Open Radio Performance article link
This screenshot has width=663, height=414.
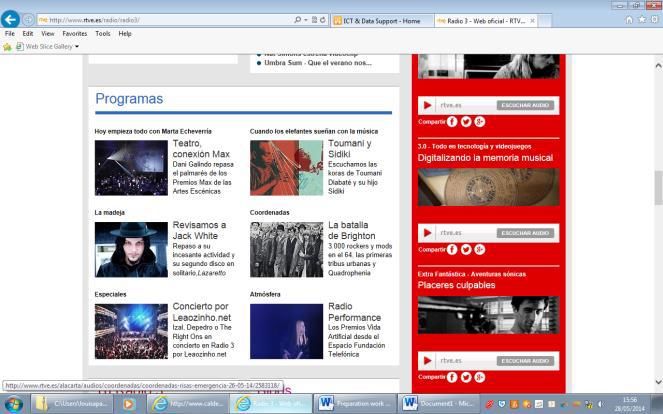click(x=354, y=312)
